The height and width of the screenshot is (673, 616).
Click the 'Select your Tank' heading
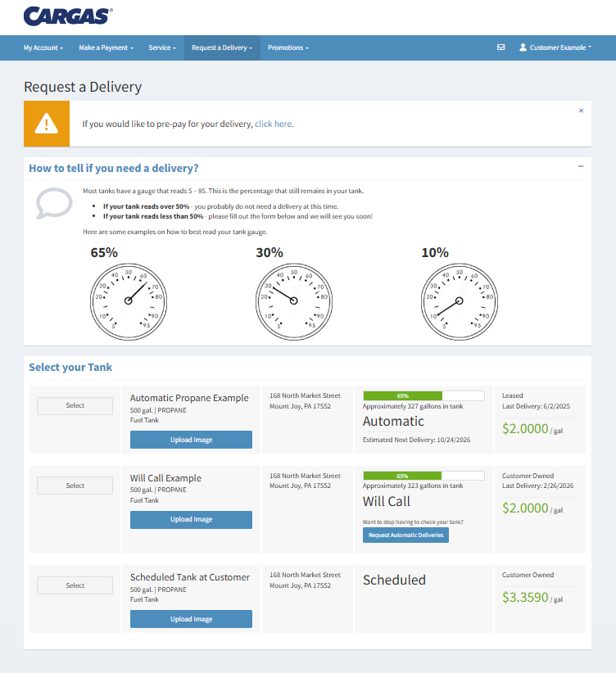click(70, 368)
